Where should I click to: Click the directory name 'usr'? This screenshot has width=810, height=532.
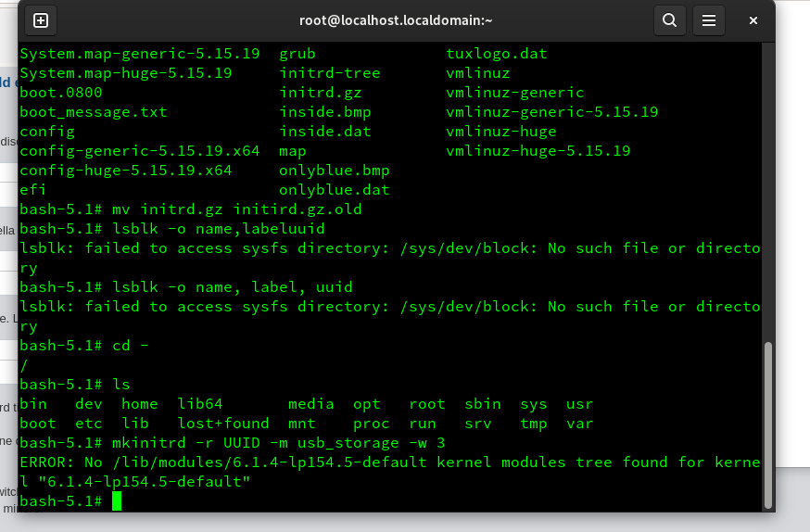tap(579, 404)
